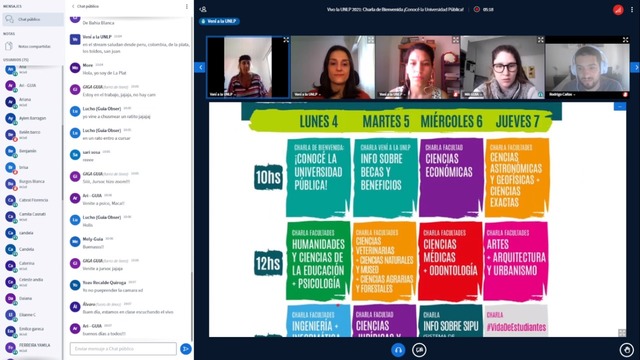Open first webcam's name dropdown

(x=222, y=94)
